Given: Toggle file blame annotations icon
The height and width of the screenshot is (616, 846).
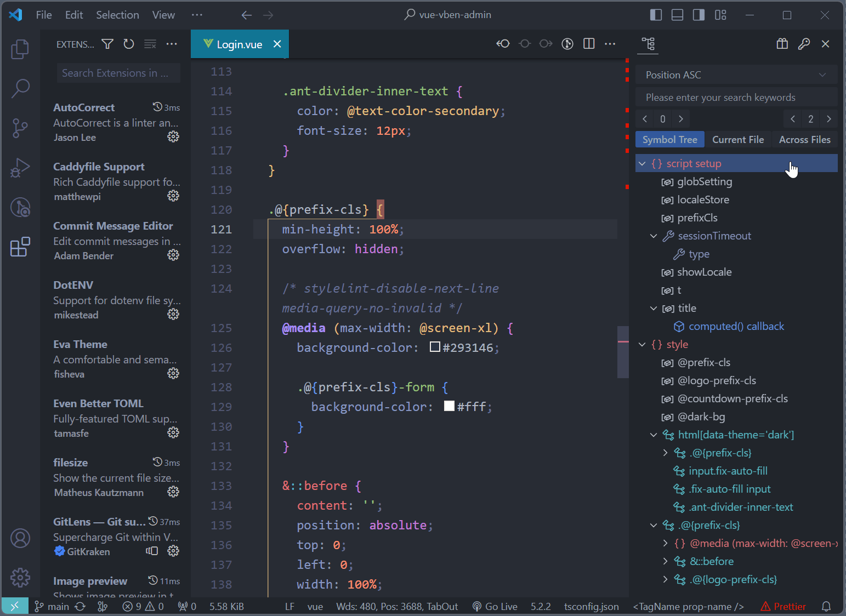Looking at the screenshot, I should point(567,44).
